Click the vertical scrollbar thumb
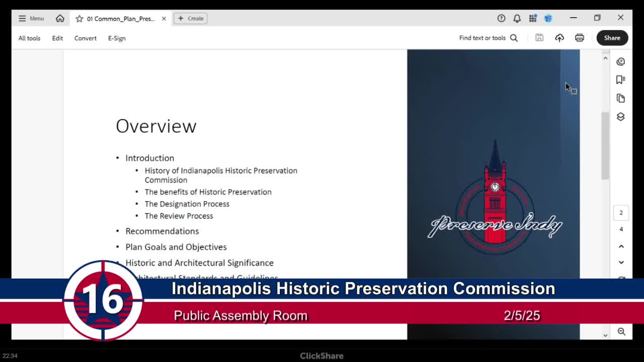The image size is (644, 362). (605, 146)
